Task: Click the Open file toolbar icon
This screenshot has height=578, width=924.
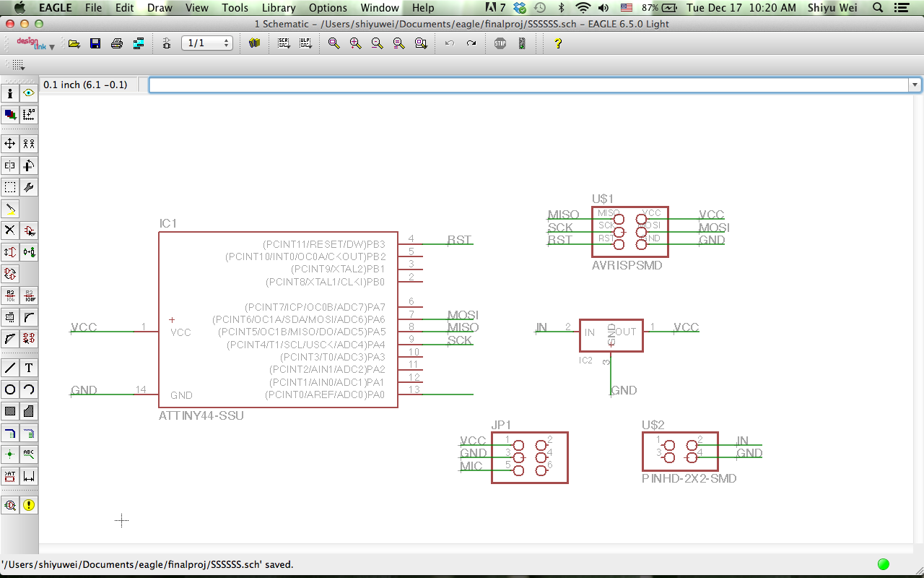Action: (x=74, y=43)
